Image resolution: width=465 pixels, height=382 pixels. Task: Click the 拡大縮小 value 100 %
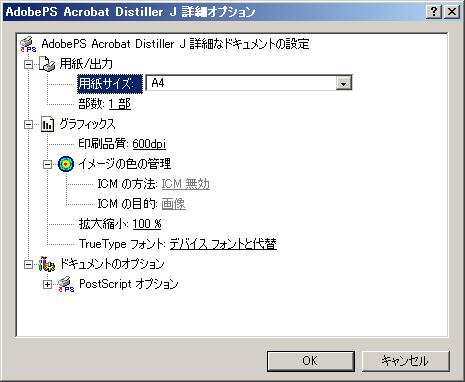pyautogui.click(x=147, y=224)
